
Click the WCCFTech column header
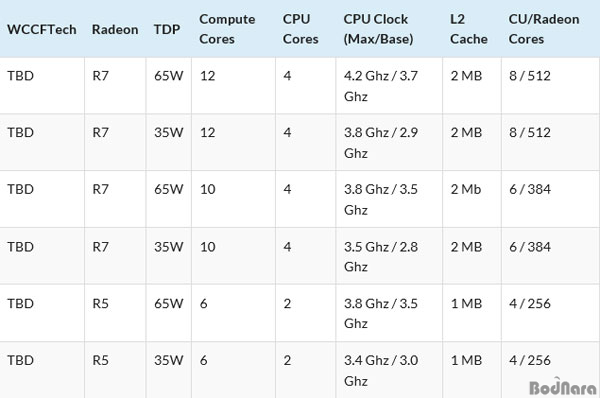click(x=42, y=29)
